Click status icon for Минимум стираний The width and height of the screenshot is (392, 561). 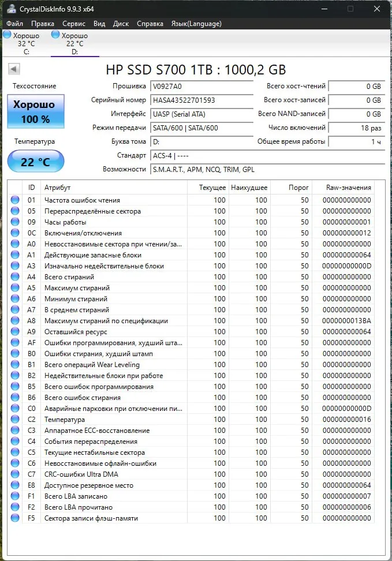15,299
